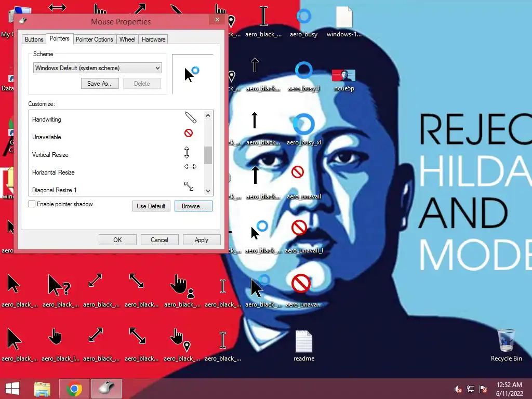Select Vertical Resize in the Customize list
The height and width of the screenshot is (399, 532).
[116, 155]
